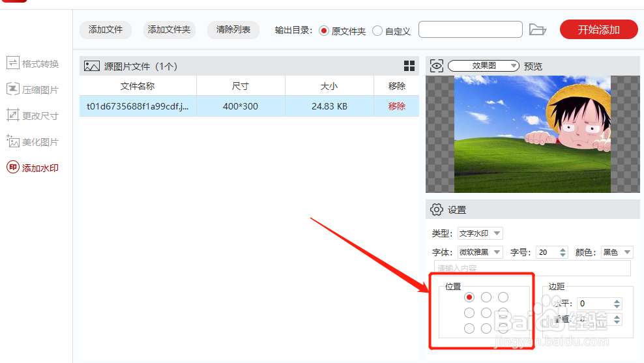644x363 pixels.
Task: Click the 400*300 dimension cell
Action: 241,106
